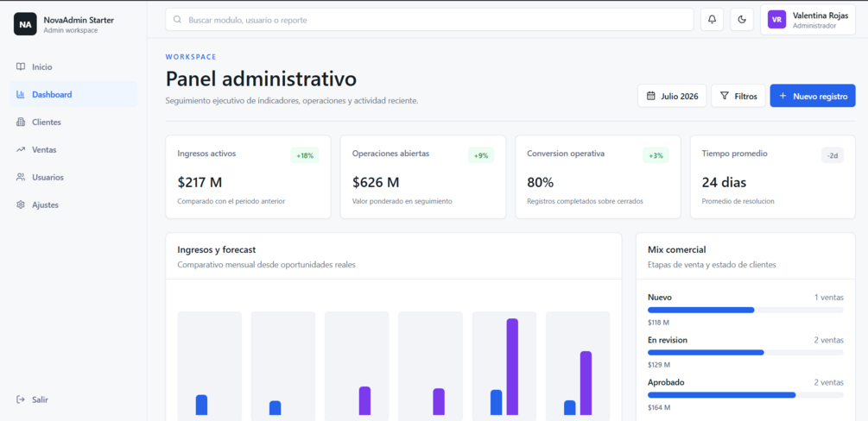Click the NovaAdmin Starter brand title

pos(79,20)
